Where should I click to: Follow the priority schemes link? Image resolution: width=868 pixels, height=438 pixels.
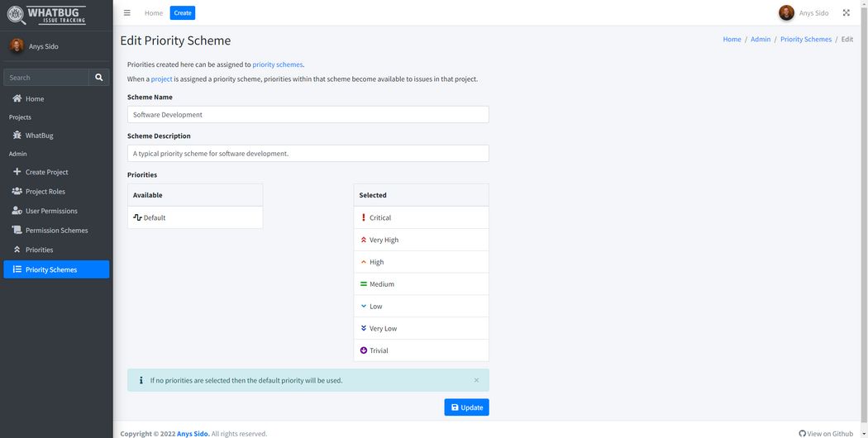pos(278,64)
